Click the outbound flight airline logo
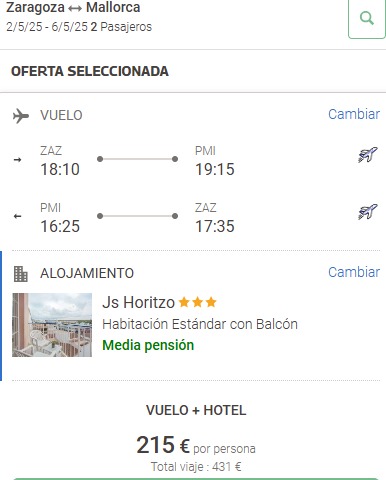The width and height of the screenshot is (386, 480). tap(368, 155)
